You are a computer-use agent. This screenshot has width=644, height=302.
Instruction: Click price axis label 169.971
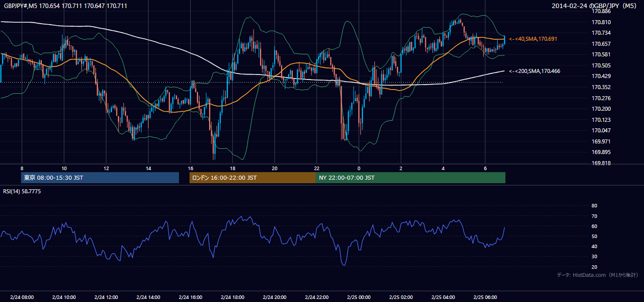coord(602,141)
